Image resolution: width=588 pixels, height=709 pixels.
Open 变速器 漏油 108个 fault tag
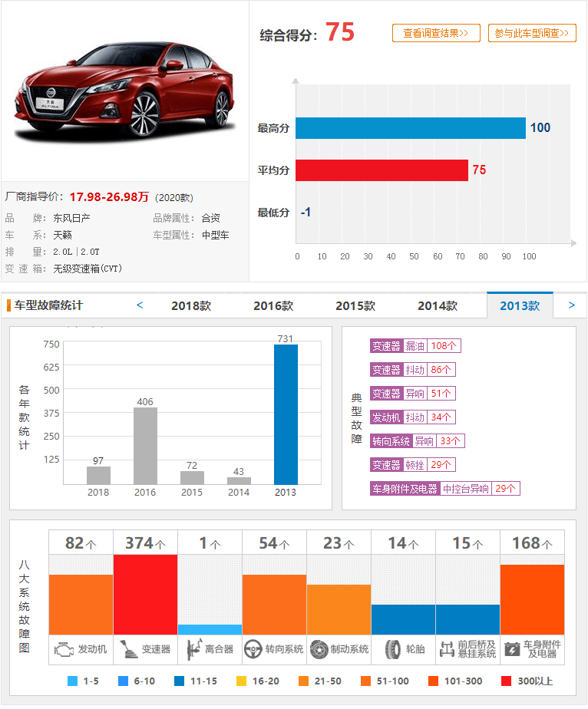click(415, 346)
